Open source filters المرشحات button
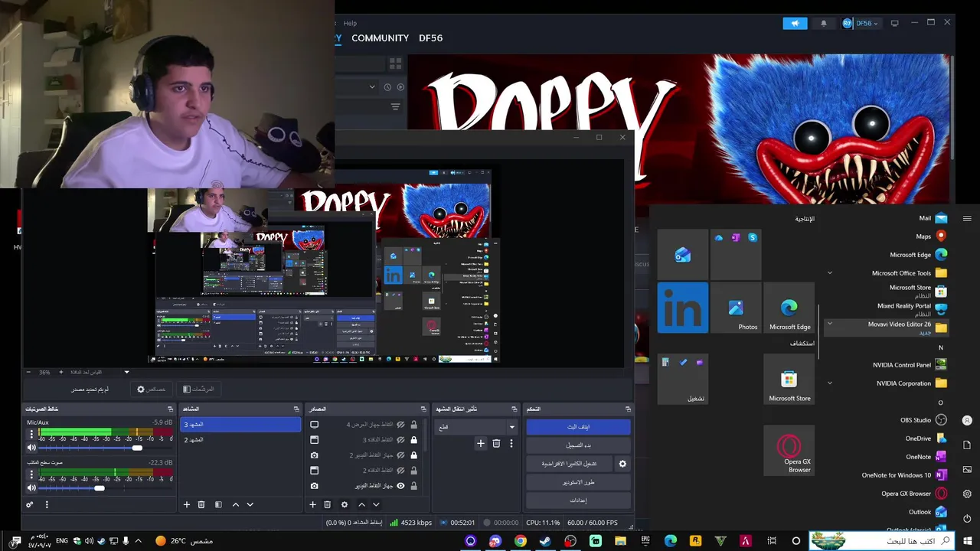 [198, 390]
